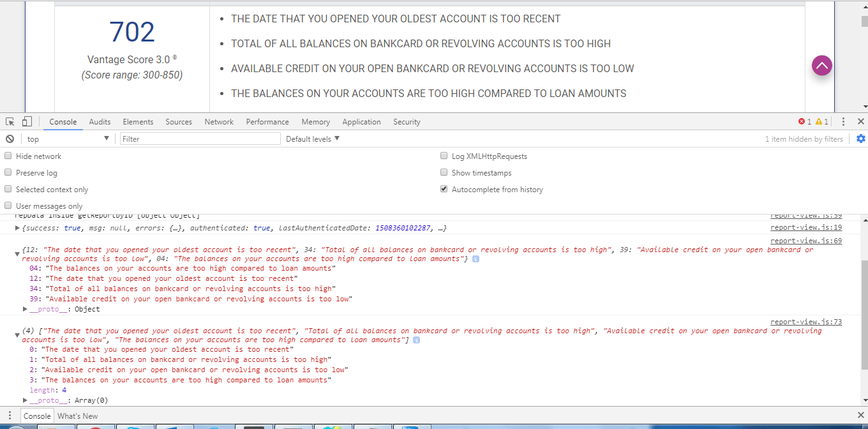This screenshot has width=868, height=429.
Task: Open the Performance panel
Action: click(267, 121)
